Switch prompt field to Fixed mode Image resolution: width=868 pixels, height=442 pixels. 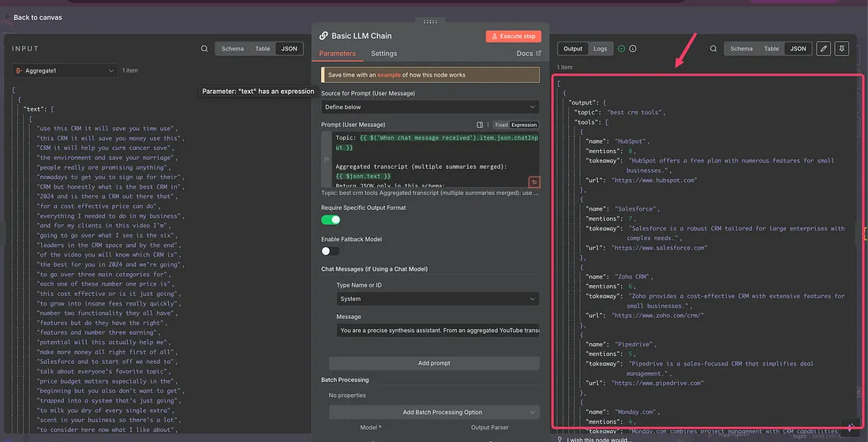coord(501,125)
